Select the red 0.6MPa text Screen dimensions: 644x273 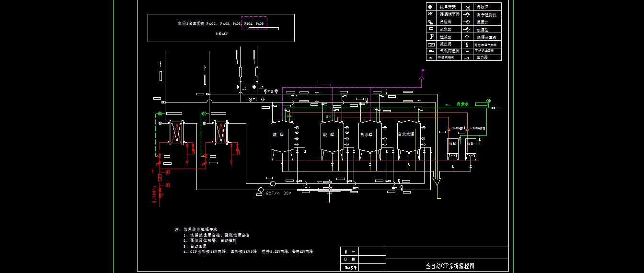click(x=155, y=194)
